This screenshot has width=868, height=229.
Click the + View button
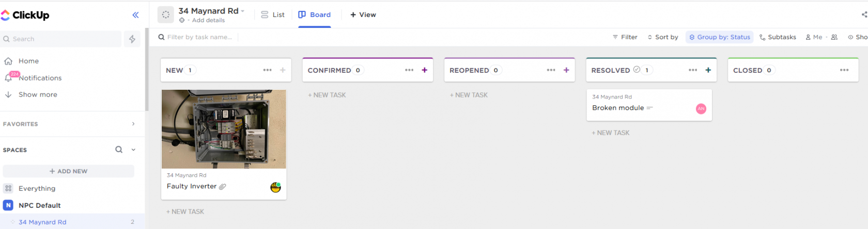[x=363, y=15]
